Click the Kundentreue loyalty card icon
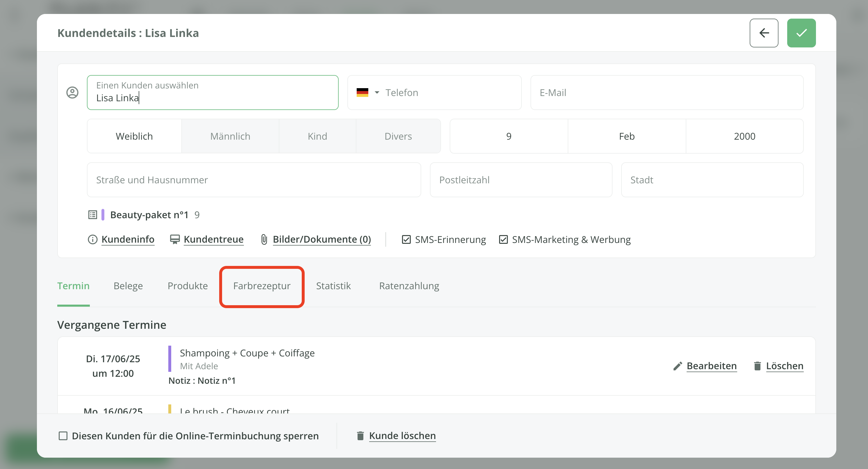The image size is (868, 469). tap(174, 239)
